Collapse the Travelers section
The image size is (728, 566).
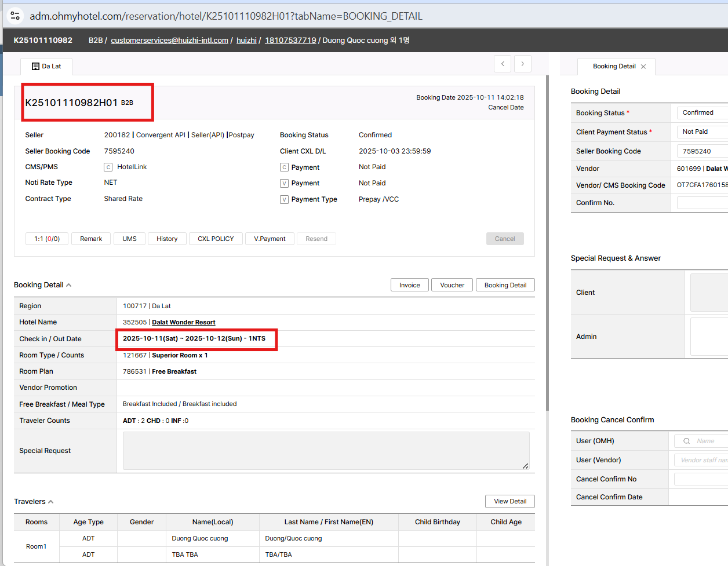(x=51, y=502)
